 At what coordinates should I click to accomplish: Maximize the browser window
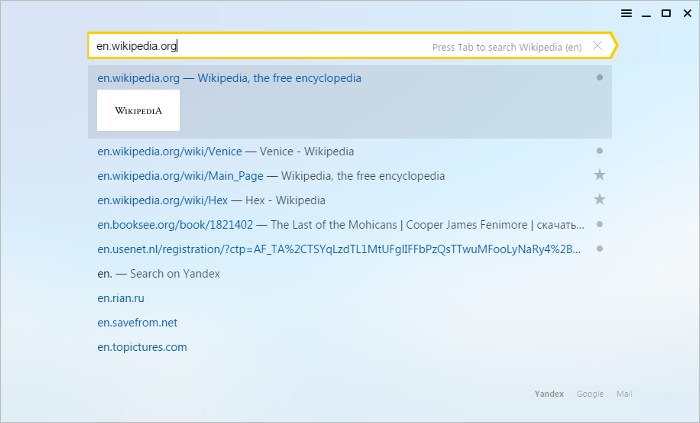(x=666, y=13)
